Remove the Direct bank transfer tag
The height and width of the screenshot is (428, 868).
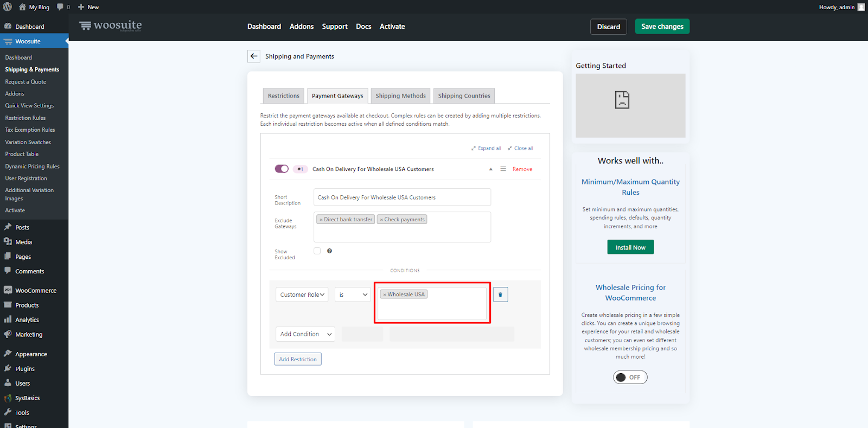pyautogui.click(x=321, y=220)
